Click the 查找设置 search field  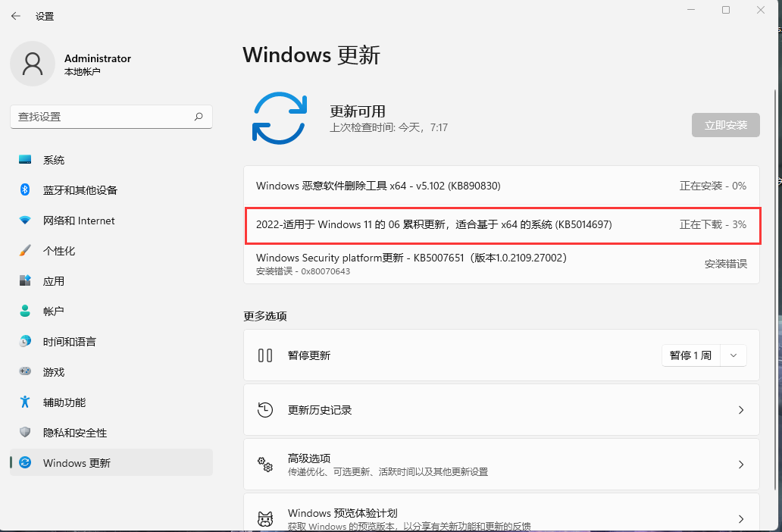[111, 117]
